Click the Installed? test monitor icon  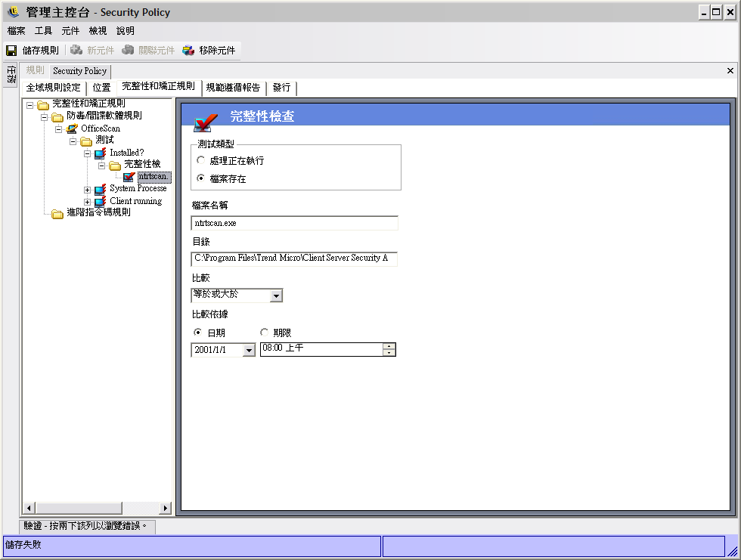(100, 153)
